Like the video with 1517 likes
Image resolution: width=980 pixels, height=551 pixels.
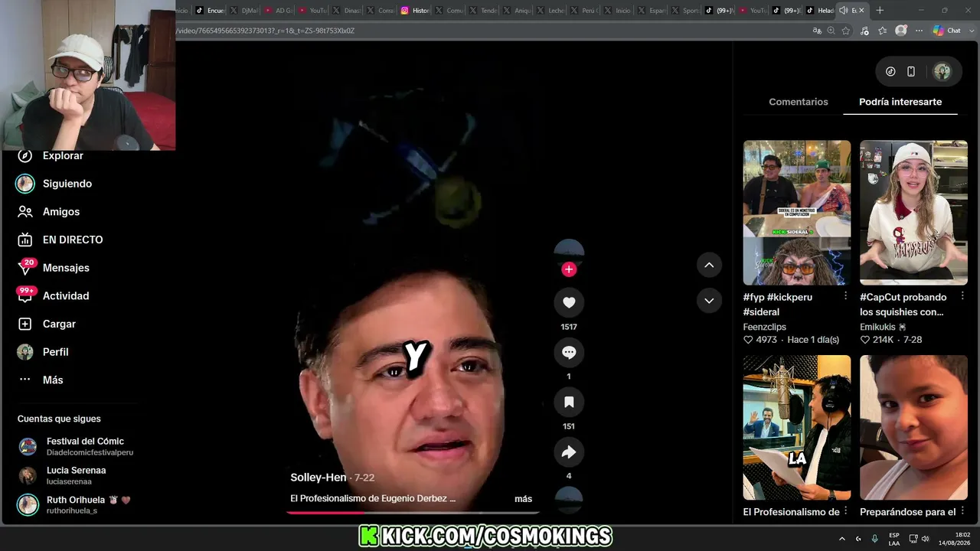tap(569, 303)
